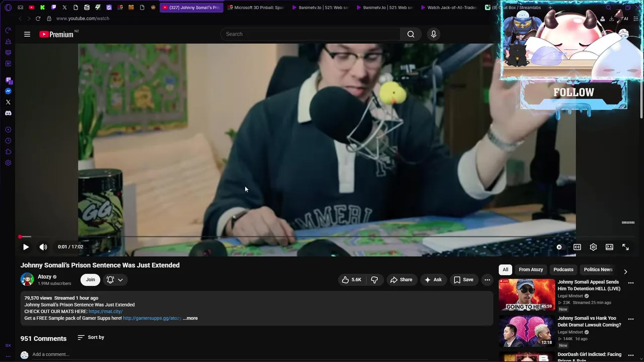Open the YouTube hamburger guide menu
This screenshot has height=362, width=644.
tap(27, 34)
